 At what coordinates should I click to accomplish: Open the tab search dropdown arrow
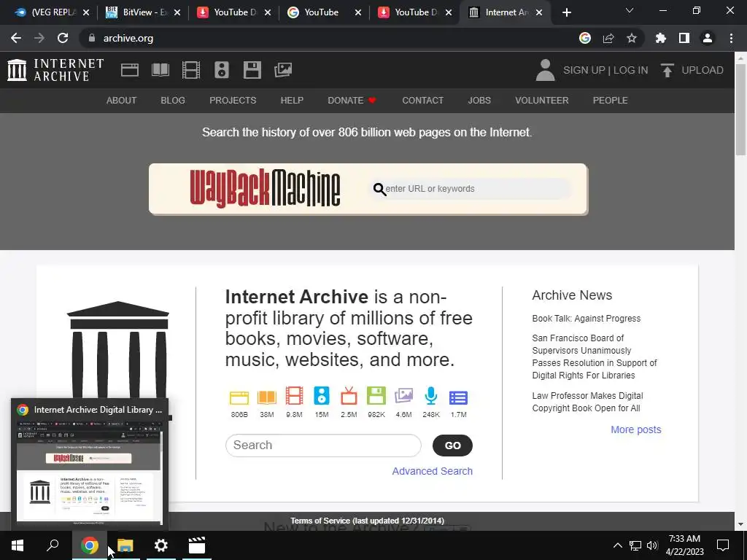[630, 10]
